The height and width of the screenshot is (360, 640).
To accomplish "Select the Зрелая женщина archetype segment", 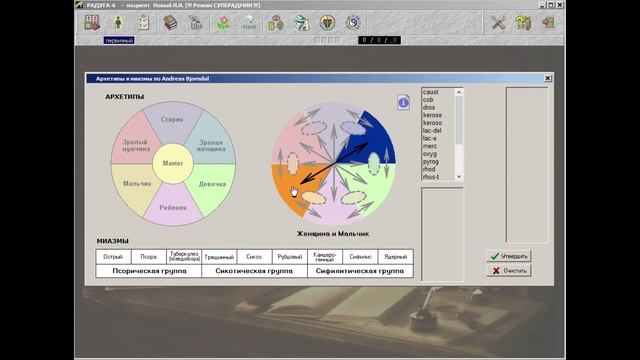I will pos(211,146).
